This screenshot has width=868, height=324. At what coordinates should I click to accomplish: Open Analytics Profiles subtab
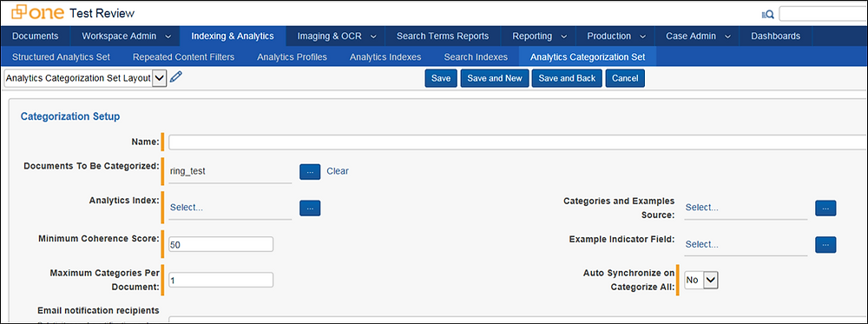(x=292, y=56)
